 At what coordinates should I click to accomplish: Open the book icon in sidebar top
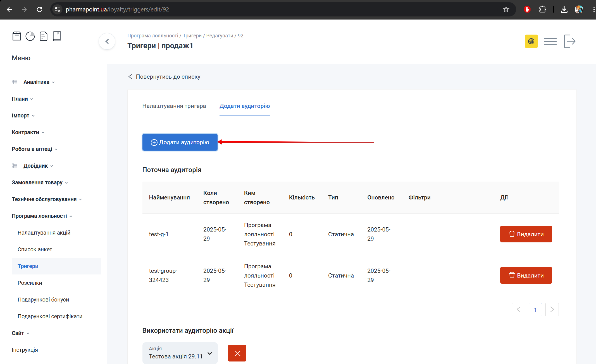coord(57,36)
